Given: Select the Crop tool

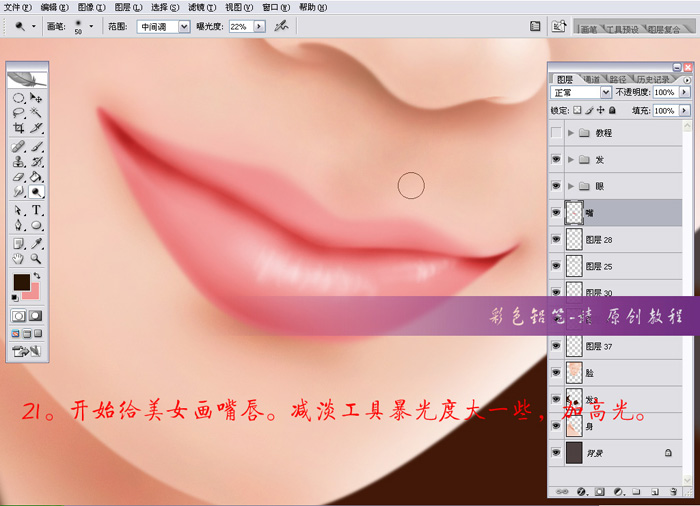Looking at the screenshot, I should point(18,128).
